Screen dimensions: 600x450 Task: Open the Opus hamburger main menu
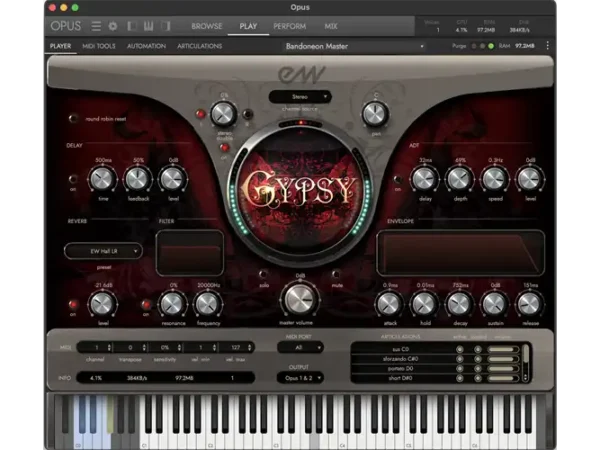click(x=96, y=26)
